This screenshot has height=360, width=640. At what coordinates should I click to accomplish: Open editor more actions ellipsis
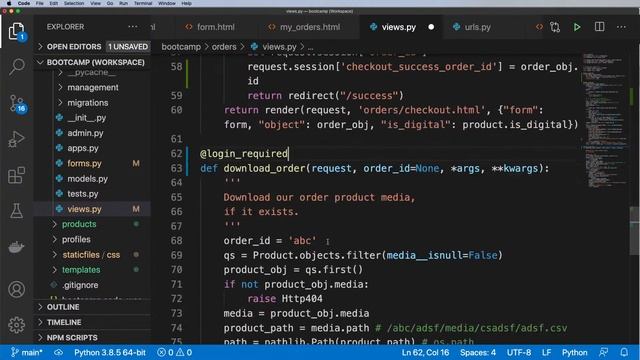[x=621, y=27]
